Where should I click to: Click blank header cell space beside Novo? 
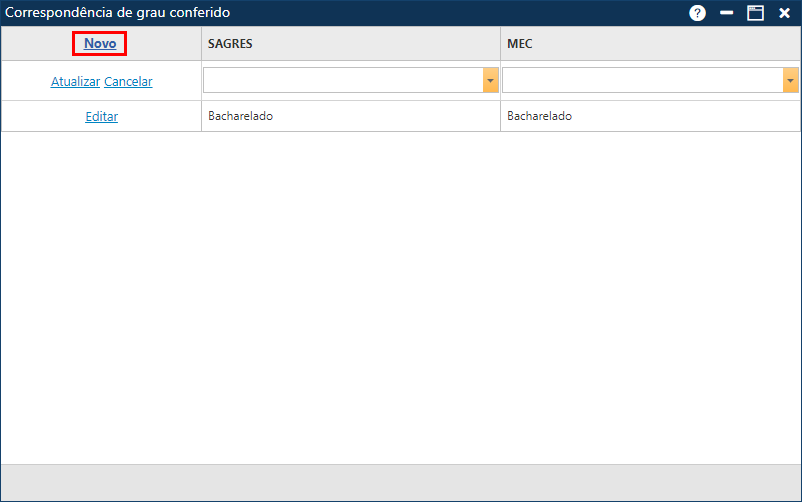(x=165, y=44)
